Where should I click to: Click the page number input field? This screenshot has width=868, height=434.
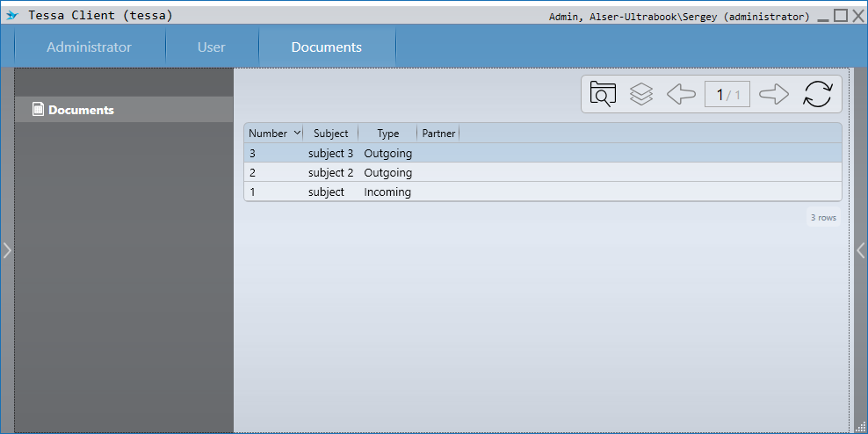(x=727, y=95)
